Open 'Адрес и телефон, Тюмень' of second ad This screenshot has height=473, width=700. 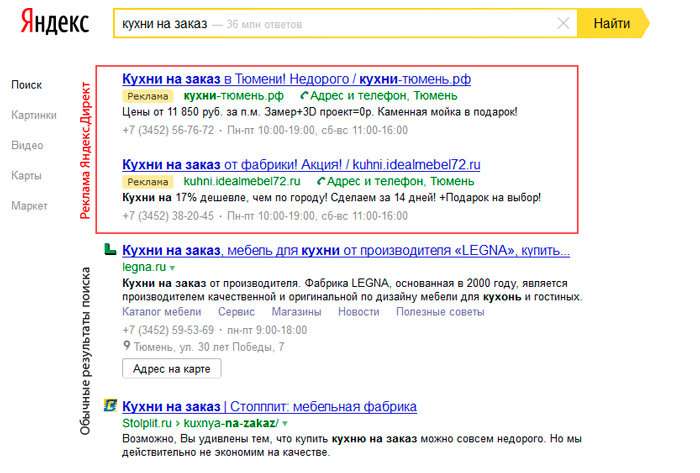pyautogui.click(x=400, y=181)
